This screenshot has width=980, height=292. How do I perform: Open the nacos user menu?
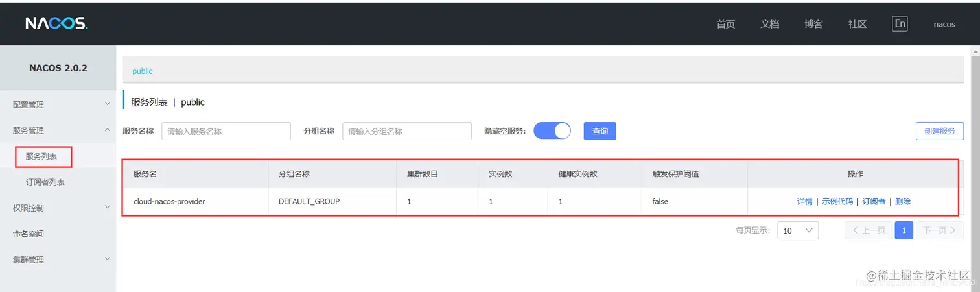point(944,24)
